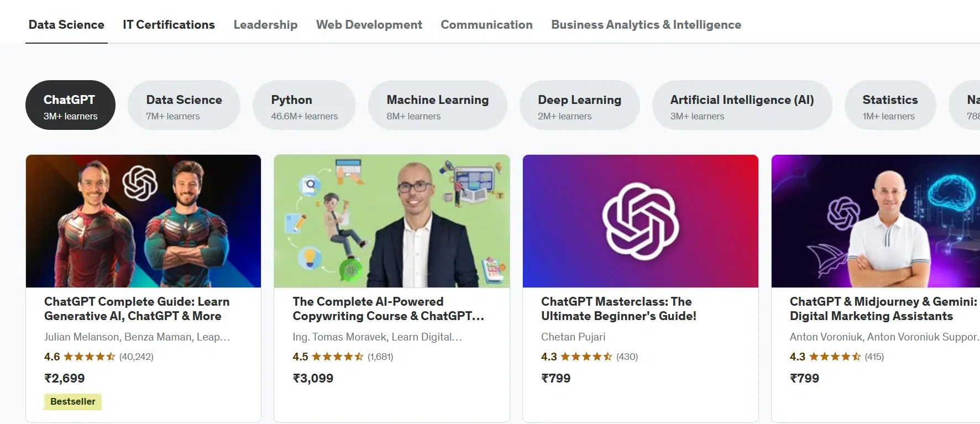This screenshot has height=424, width=980.
Task: Open ChatGPT & Midjourney & Gemini course title
Action: [883, 309]
